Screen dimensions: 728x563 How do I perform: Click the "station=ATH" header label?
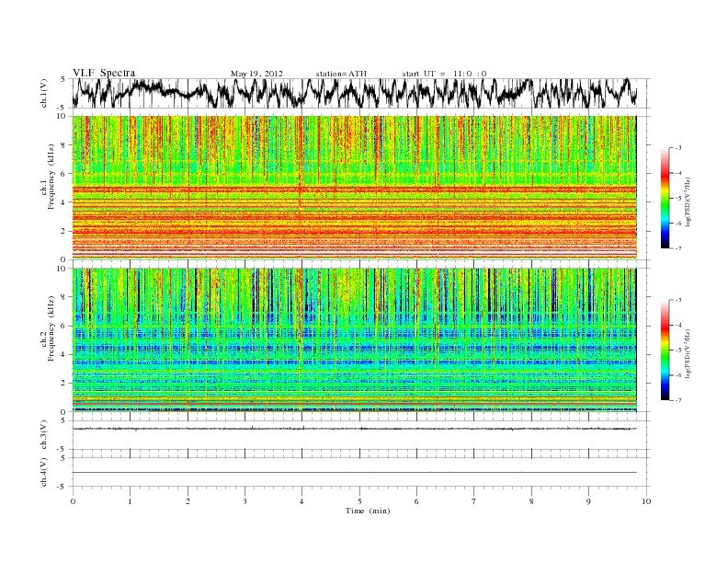tap(341, 74)
